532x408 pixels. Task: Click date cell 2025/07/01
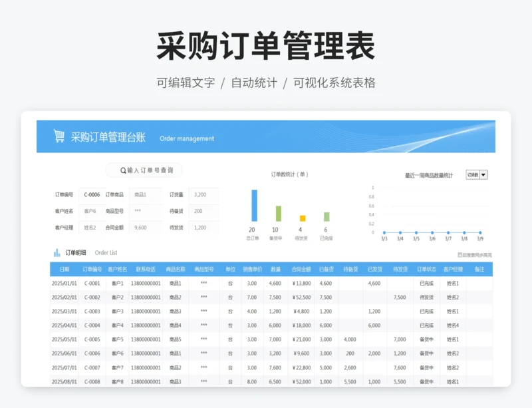pyautogui.click(x=64, y=368)
